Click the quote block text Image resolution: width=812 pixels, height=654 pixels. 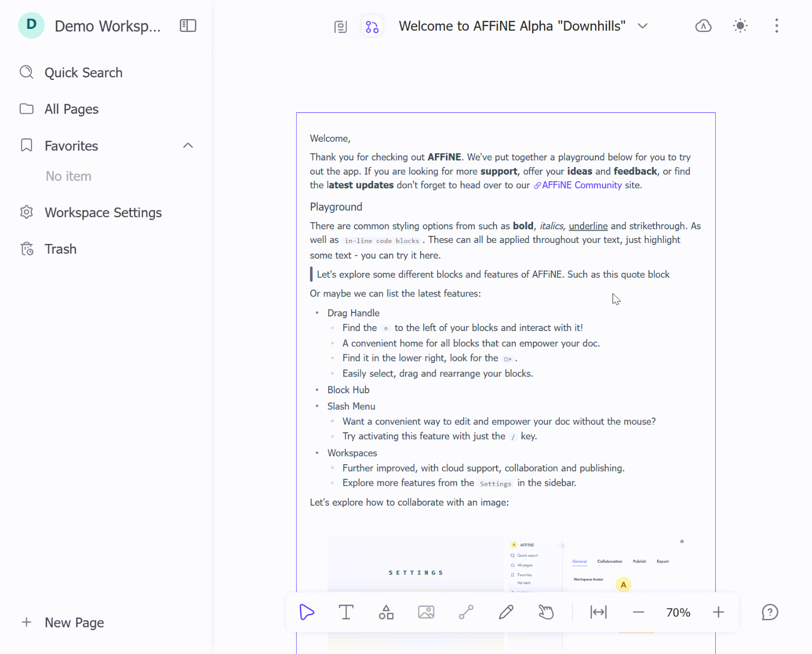coord(493,274)
